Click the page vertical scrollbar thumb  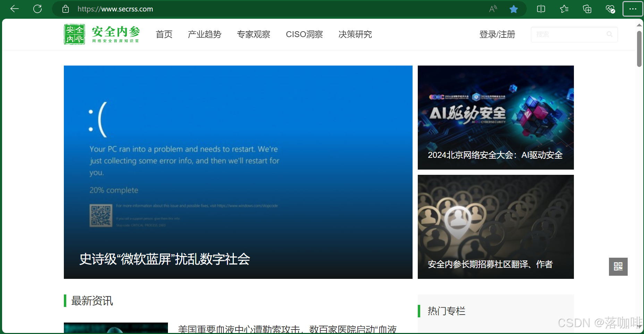tap(639, 49)
